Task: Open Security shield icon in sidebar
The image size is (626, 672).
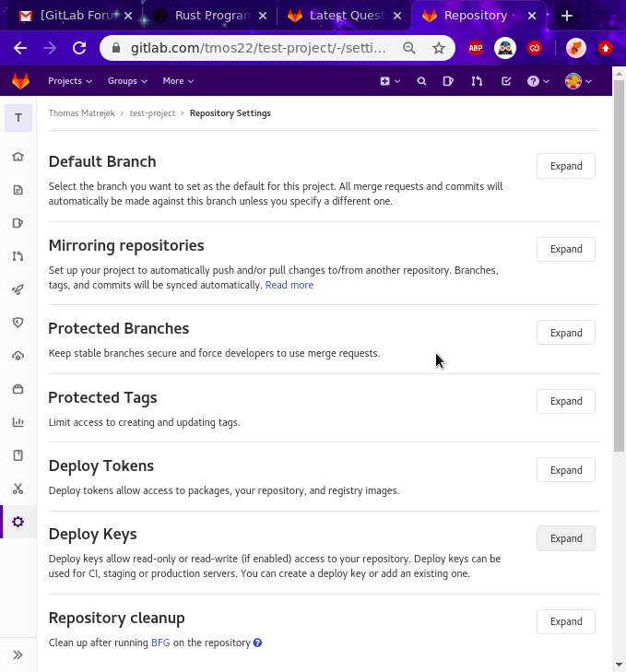Action: 18,323
